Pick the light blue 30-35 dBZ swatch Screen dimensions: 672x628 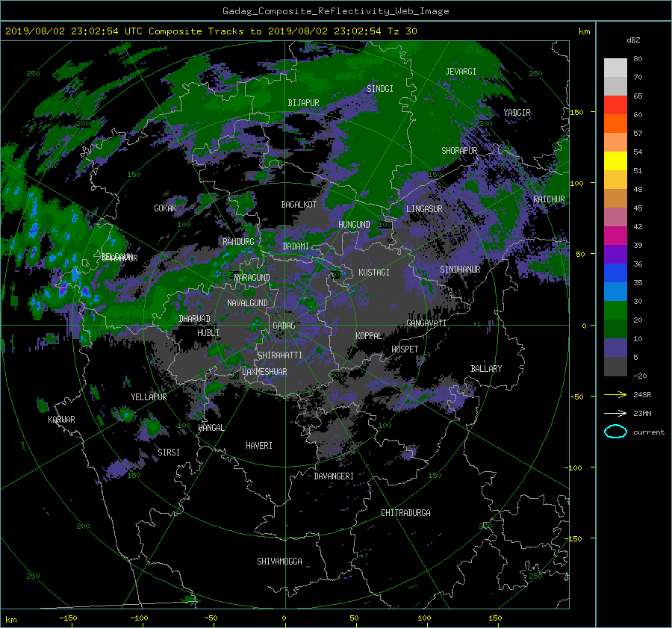point(615,292)
